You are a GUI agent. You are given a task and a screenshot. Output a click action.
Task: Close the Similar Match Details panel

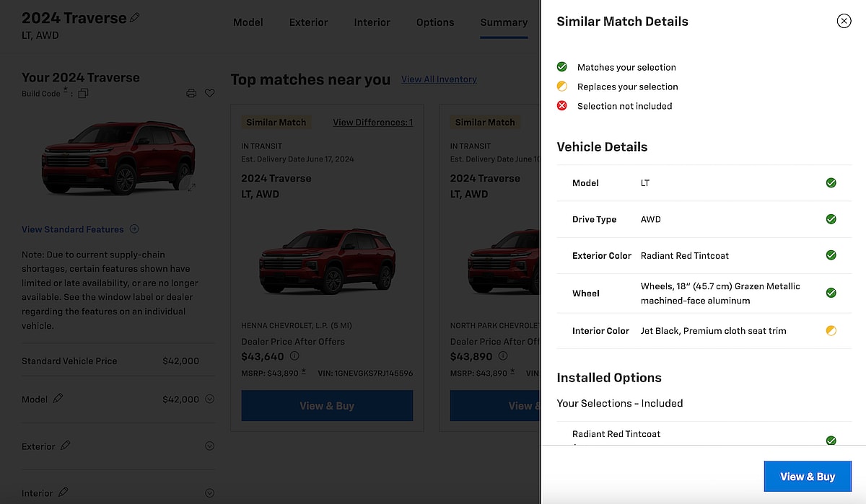coord(844,21)
